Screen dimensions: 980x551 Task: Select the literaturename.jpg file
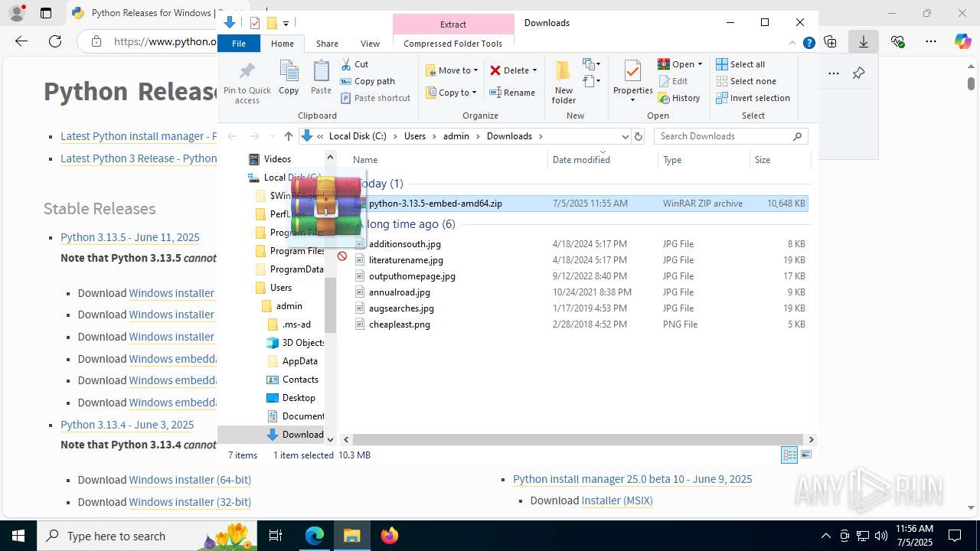click(406, 260)
